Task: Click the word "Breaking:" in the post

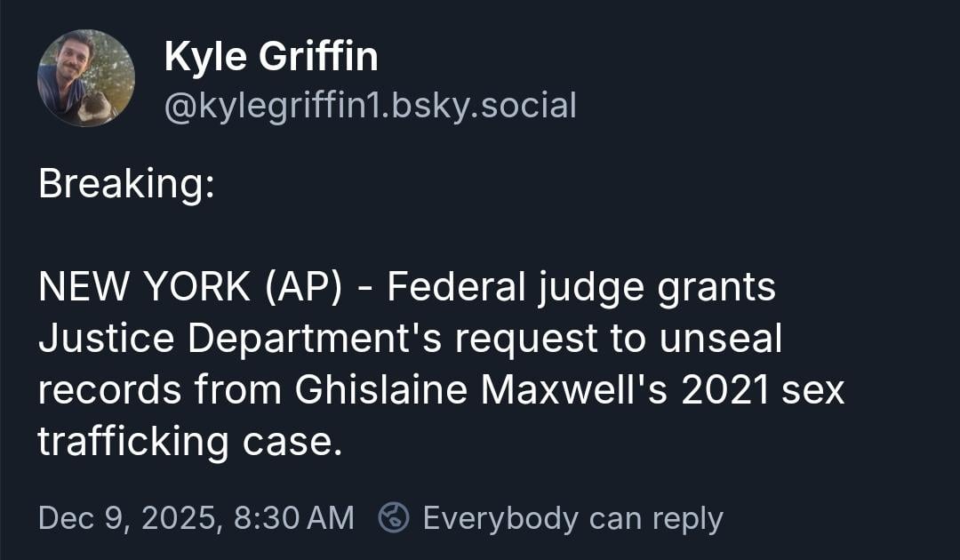Action: [125, 186]
